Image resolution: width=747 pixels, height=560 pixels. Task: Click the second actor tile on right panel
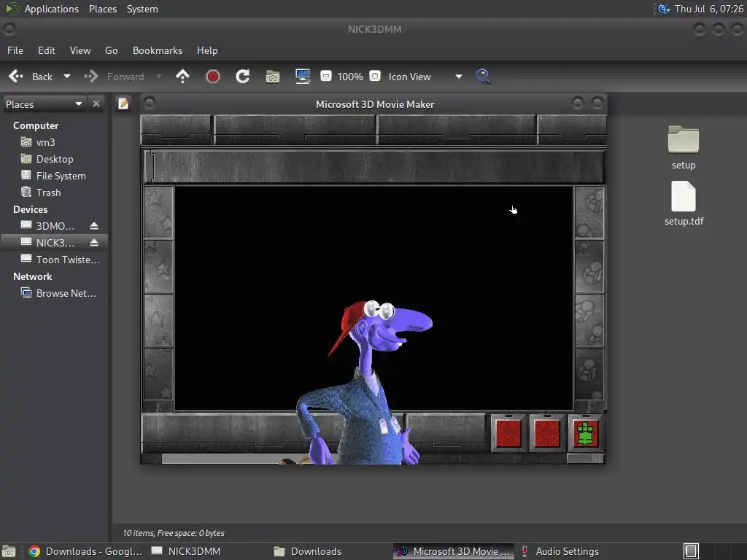coord(589,265)
